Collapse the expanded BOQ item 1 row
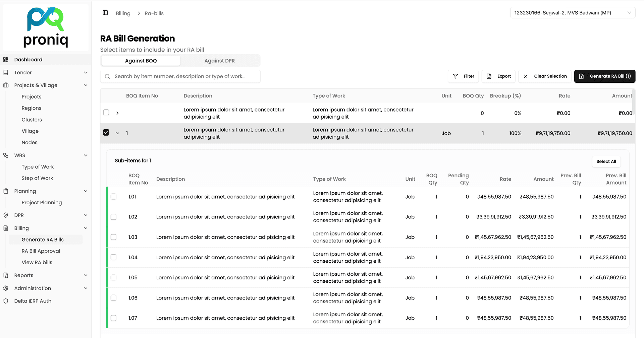Image resolution: width=644 pixels, height=338 pixels. click(x=117, y=133)
